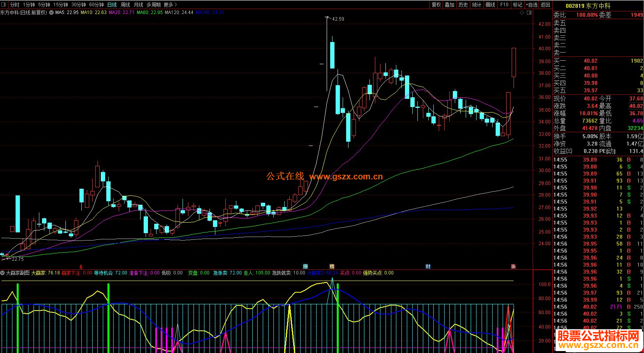Viewport: 644px width, 353px height.
Task: Click the 总量 73662 value
Action: coord(589,121)
